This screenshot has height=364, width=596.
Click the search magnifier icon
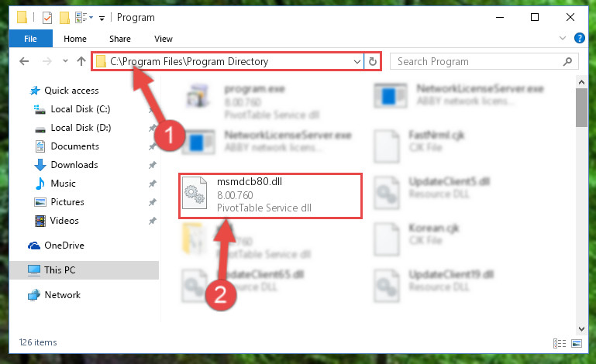click(567, 61)
